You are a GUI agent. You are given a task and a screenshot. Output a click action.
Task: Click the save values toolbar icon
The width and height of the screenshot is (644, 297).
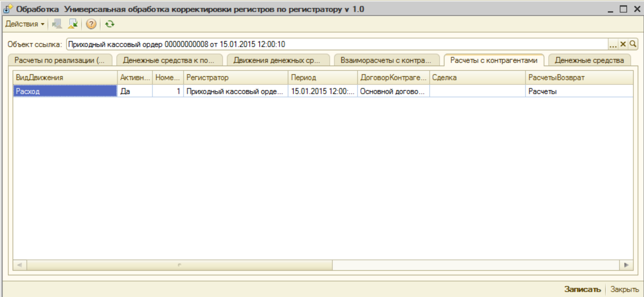(73, 24)
